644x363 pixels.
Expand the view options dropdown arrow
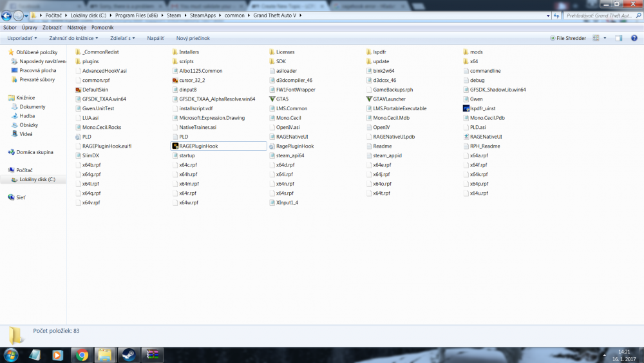click(x=605, y=38)
